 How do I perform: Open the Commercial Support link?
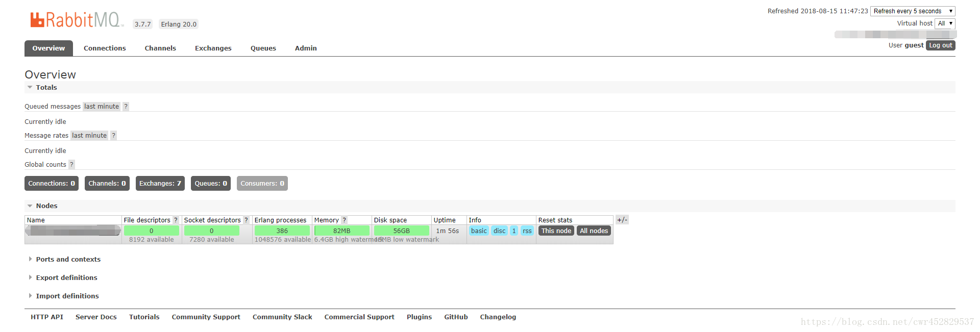[359, 317]
